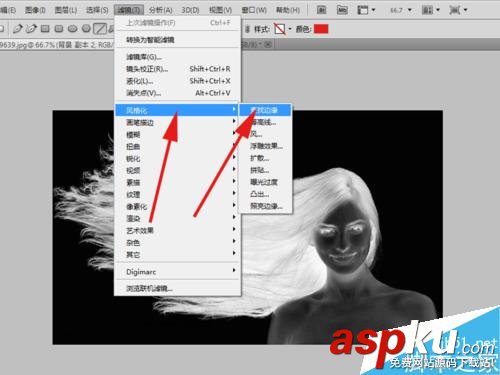Viewport: 500px width, 375px height.
Task: Open the 选择(S) menu
Action: [x=97, y=10]
